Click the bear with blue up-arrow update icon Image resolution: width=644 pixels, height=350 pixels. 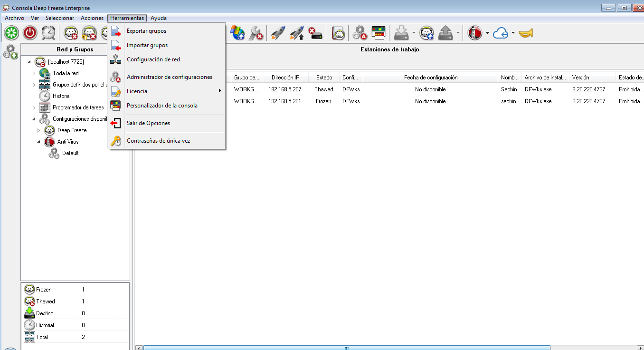click(426, 33)
